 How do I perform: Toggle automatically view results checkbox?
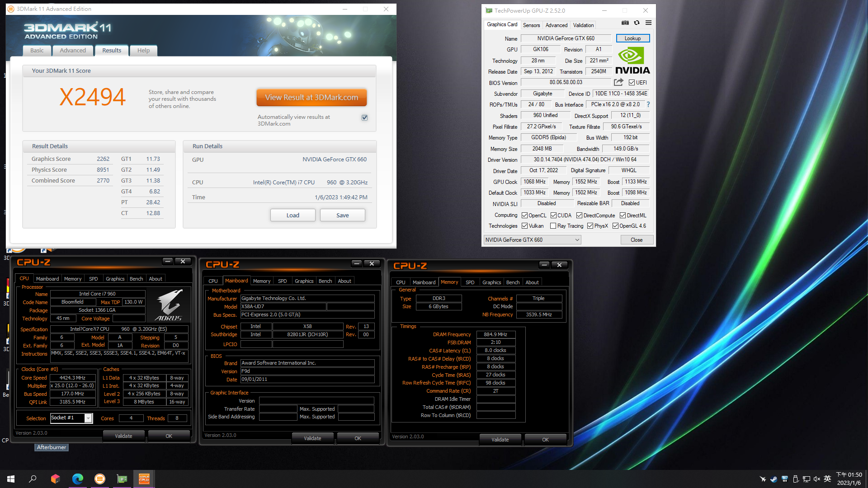pos(365,117)
